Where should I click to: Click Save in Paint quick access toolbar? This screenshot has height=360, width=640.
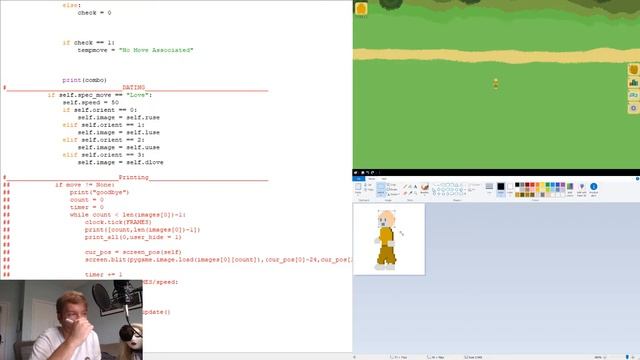coord(362,173)
